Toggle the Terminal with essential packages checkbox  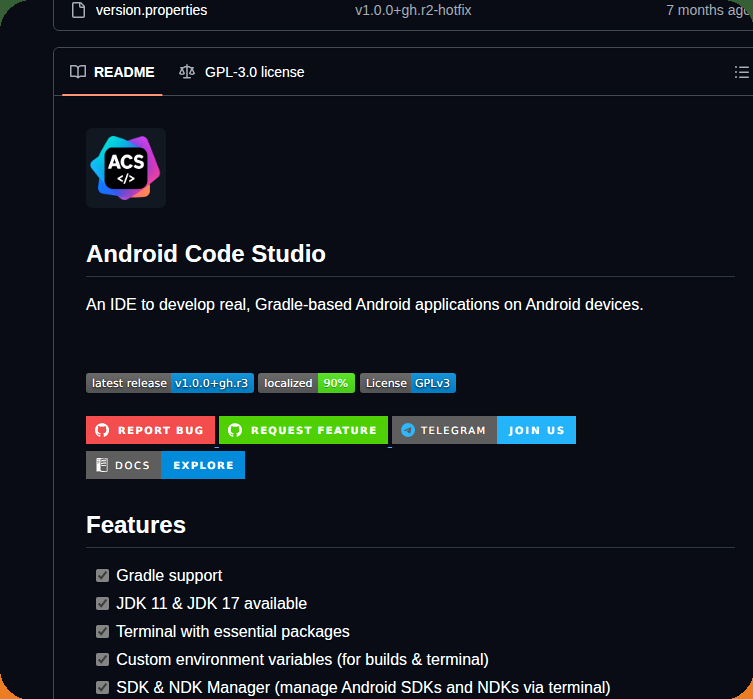pyautogui.click(x=102, y=631)
